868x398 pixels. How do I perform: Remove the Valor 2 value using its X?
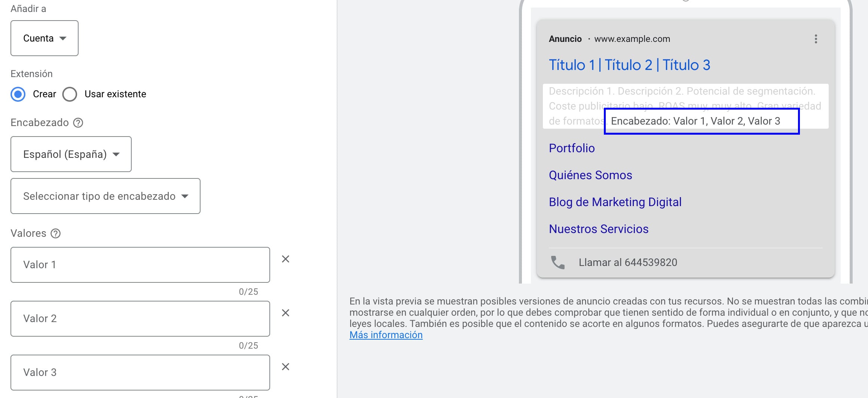coord(285,313)
